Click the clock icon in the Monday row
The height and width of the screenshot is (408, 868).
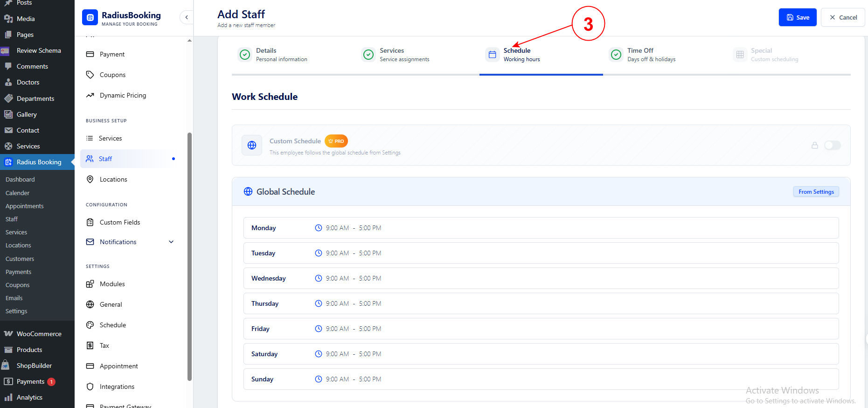tap(319, 228)
